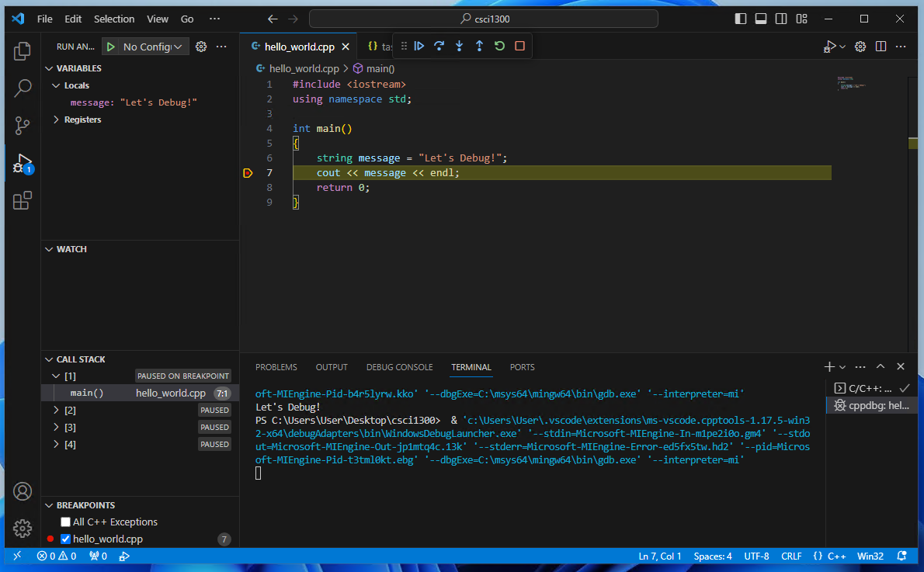Expand the Registers group
This screenshot has width=924, height=572.
coord(56,120)
